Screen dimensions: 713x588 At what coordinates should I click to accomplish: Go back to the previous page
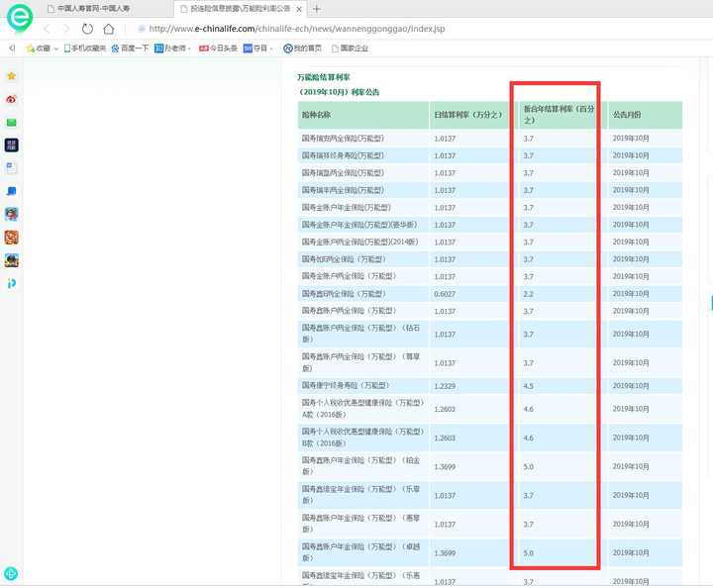(47, 29)
